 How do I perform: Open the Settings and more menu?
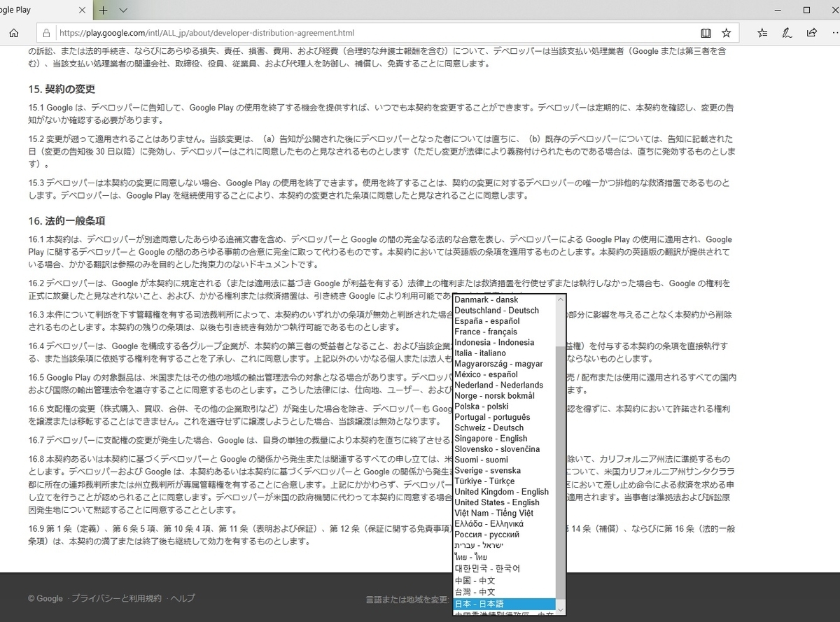click(836, 33)
